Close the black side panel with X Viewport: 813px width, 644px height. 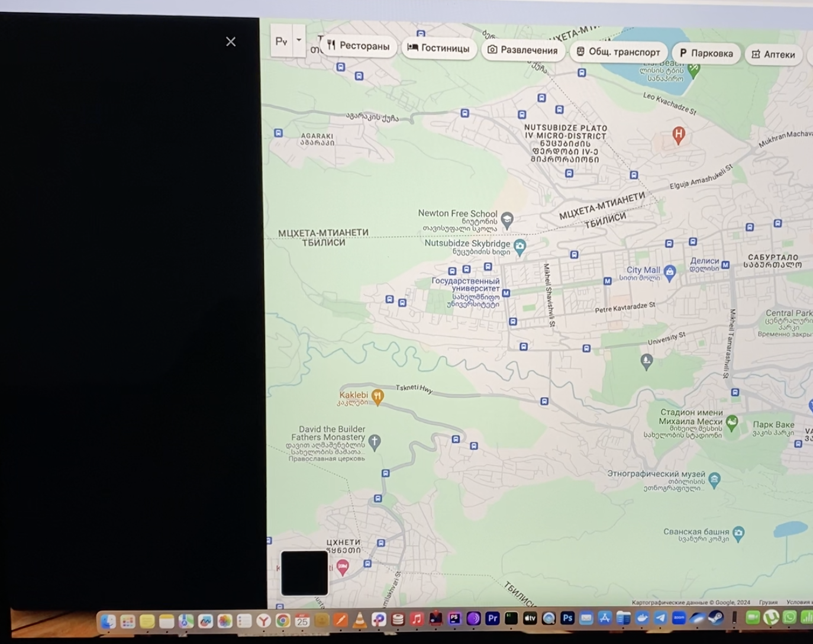coord(231,41)
